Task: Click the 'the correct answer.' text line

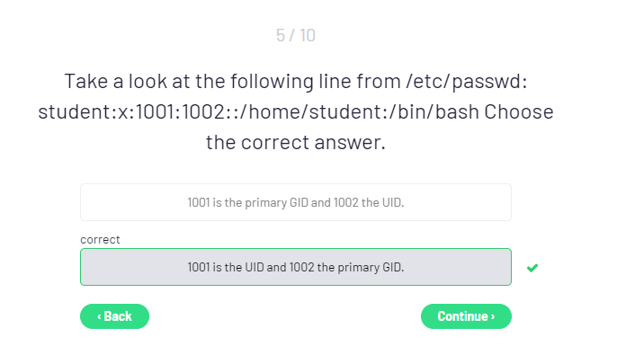Action: (295, 143)
